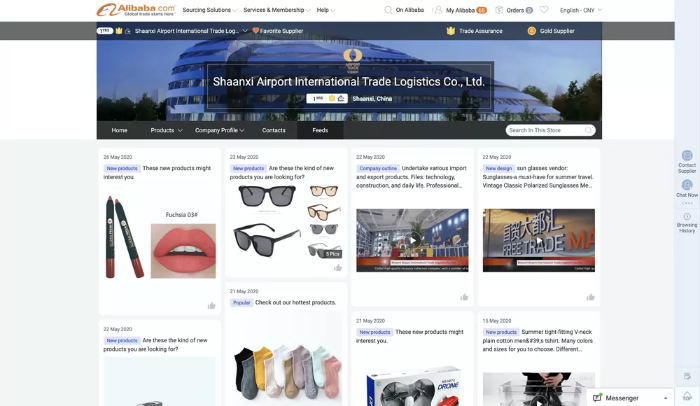Viewport: 700px width, 406px height.
Task: Click the Gold Supplier link
Action: coord(557,31)
